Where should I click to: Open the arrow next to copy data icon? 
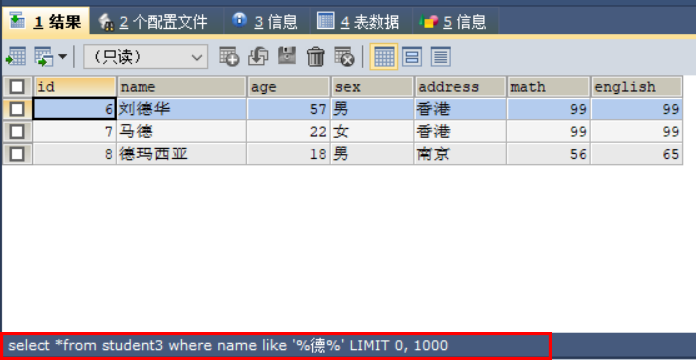pos(62,57)
